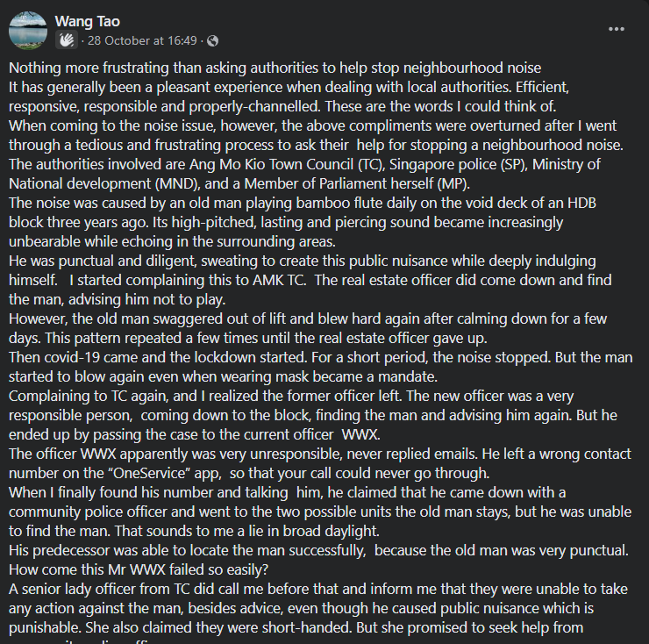
Task: Click the quoted word "OneService" in the post
Action: (148, 474)
